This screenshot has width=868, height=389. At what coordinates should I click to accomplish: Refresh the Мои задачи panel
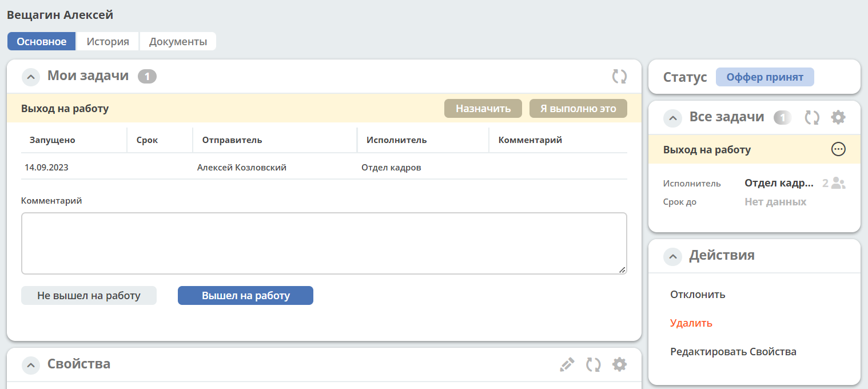point(619,77)
